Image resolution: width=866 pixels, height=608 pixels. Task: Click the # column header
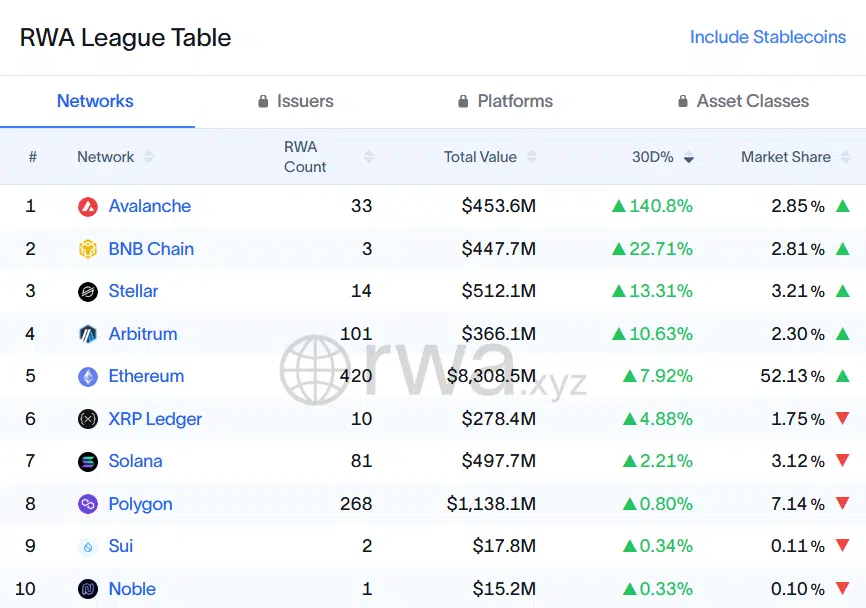pos(33,157)
